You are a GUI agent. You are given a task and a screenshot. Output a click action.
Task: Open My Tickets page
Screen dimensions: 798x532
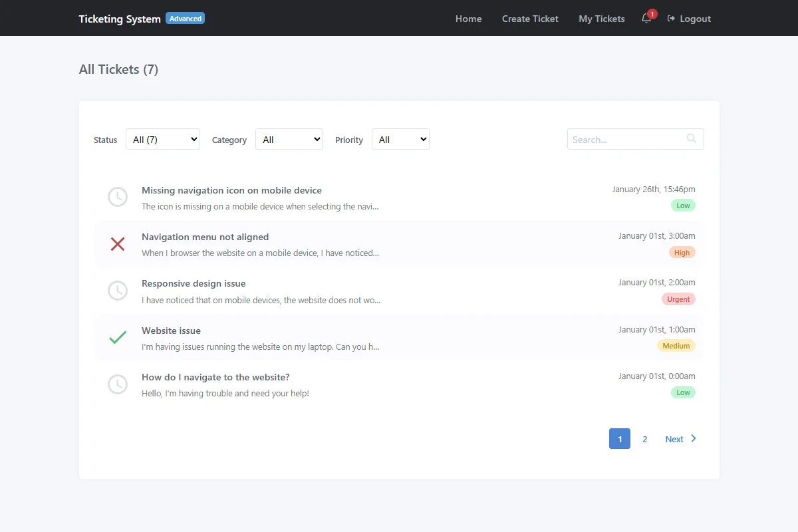(x=602, y=19)
